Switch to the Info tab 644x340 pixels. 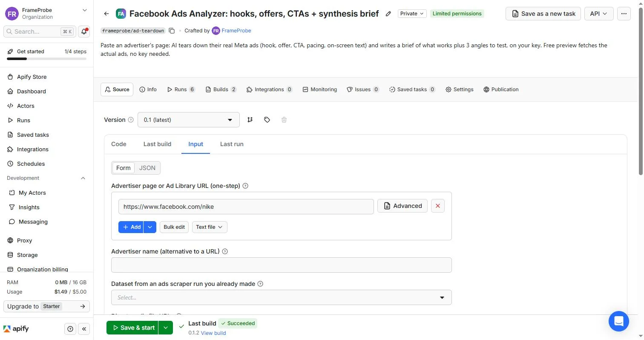148,89
